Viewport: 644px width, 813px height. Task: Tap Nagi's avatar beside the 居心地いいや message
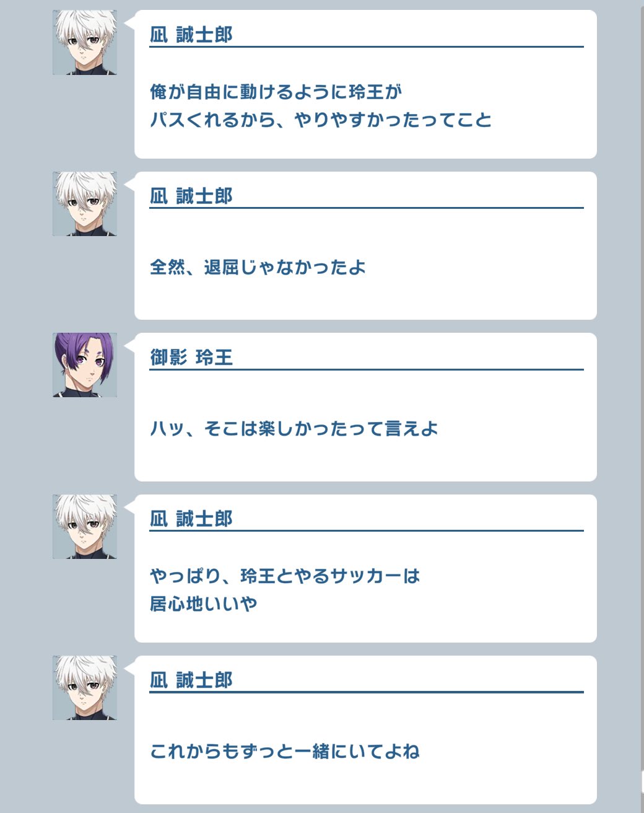pos(85,527)
